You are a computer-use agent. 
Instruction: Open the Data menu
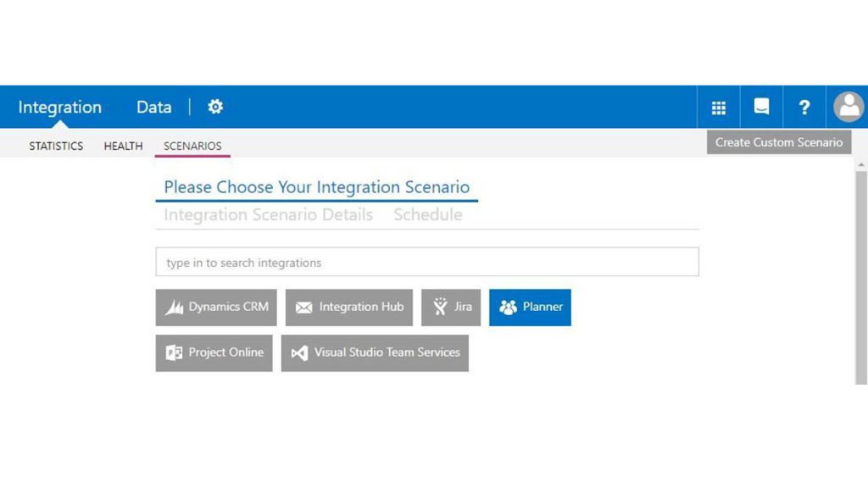click(153, 107)
